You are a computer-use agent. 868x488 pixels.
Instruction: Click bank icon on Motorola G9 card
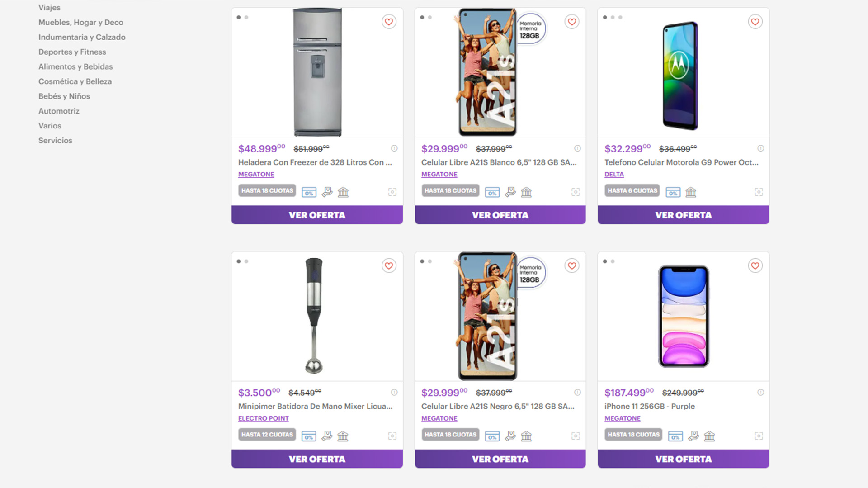pos(691,192)
